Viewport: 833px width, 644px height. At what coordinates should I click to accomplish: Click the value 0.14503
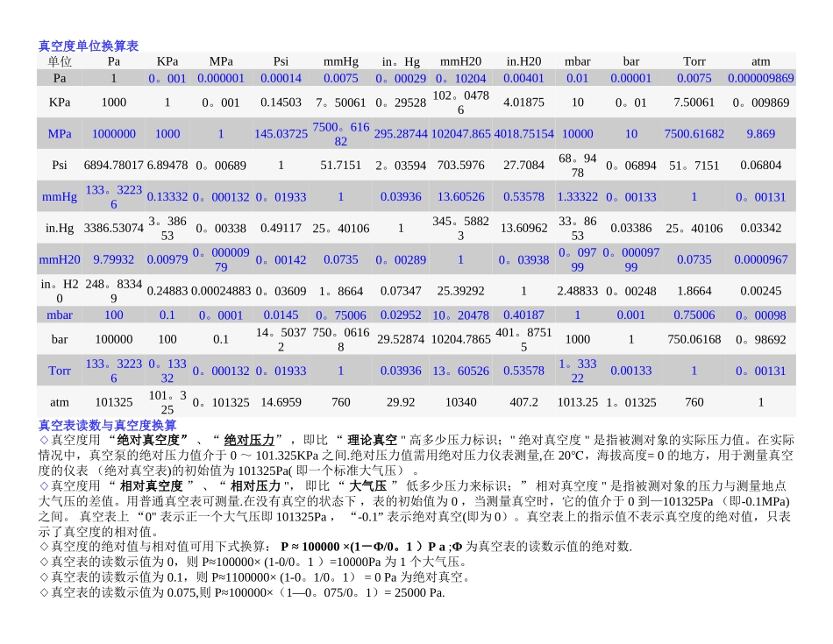point(281,103)
